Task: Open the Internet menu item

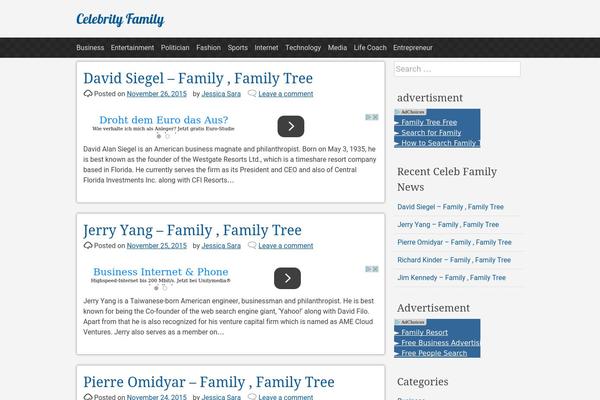Action: pos(266,48)
